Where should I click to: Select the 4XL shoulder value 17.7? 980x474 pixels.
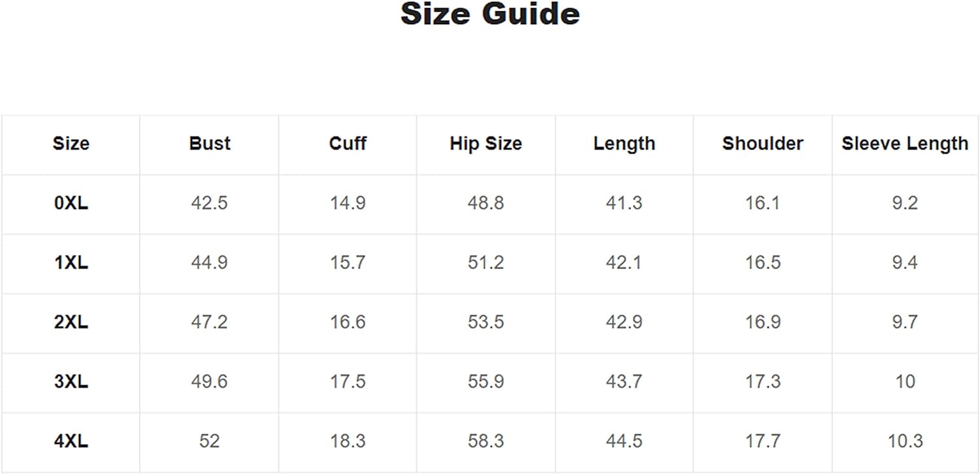pyautogui.click(x=762, y=441)
